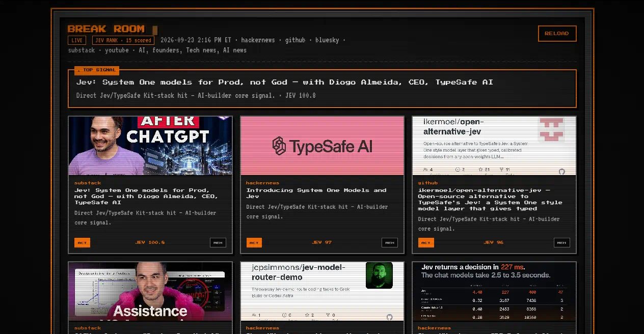Viewport: 644px width, 334px height.
Task: Click the TypeSafe AI hexagon logo icon
Action: tap(279, 146)
